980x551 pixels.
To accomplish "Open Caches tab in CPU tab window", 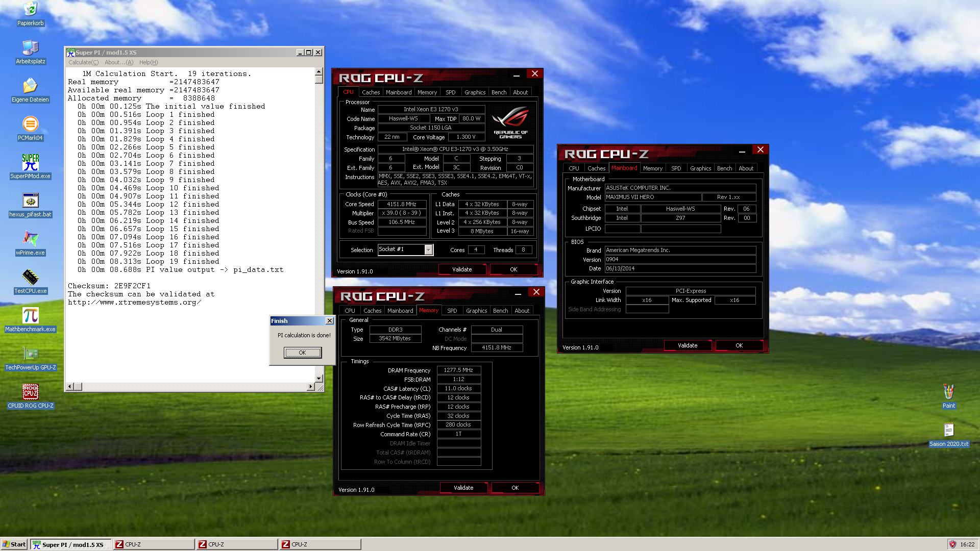I will coord(371,92).
